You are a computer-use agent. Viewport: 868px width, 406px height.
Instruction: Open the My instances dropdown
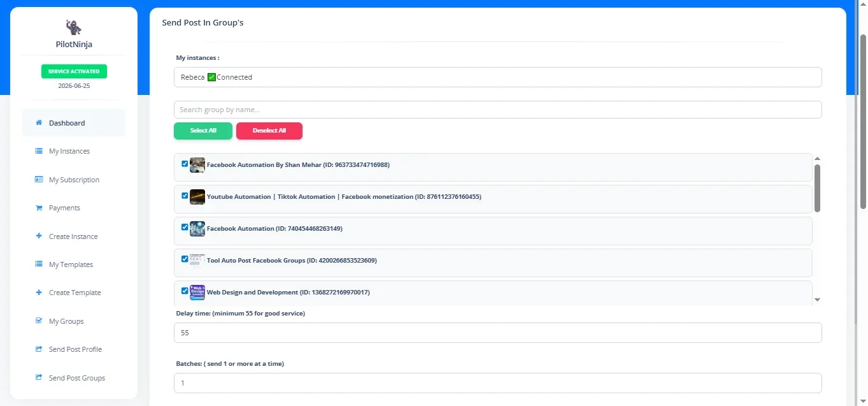click(x=497, y=77)
